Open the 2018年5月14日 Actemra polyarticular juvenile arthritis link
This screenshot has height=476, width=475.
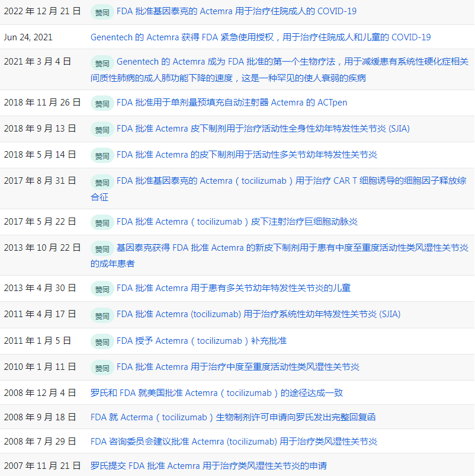[247, 155]
